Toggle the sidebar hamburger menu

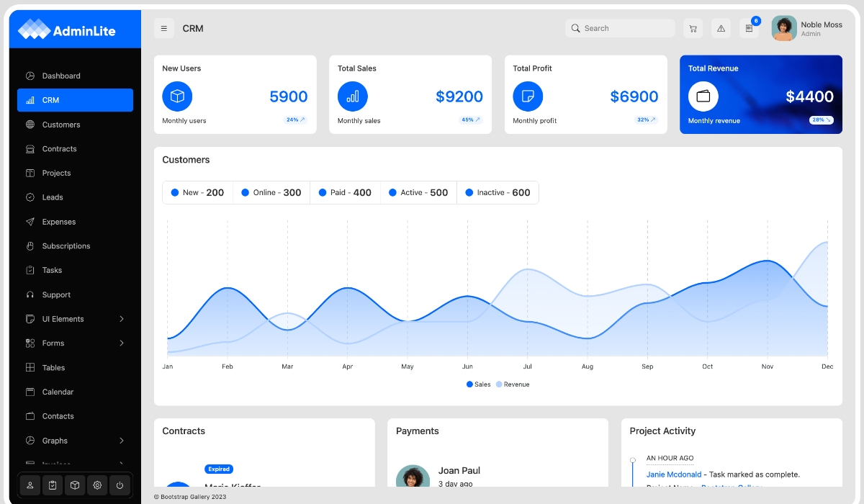(x=164, y=28)
